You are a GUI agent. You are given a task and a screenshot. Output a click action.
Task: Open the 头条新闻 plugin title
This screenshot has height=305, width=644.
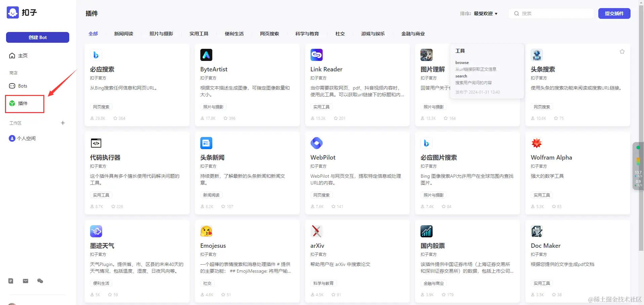coord(212,158)
